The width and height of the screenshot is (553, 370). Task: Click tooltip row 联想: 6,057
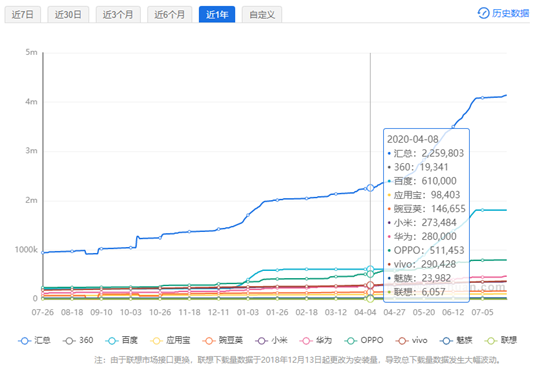tap(416, 292)
